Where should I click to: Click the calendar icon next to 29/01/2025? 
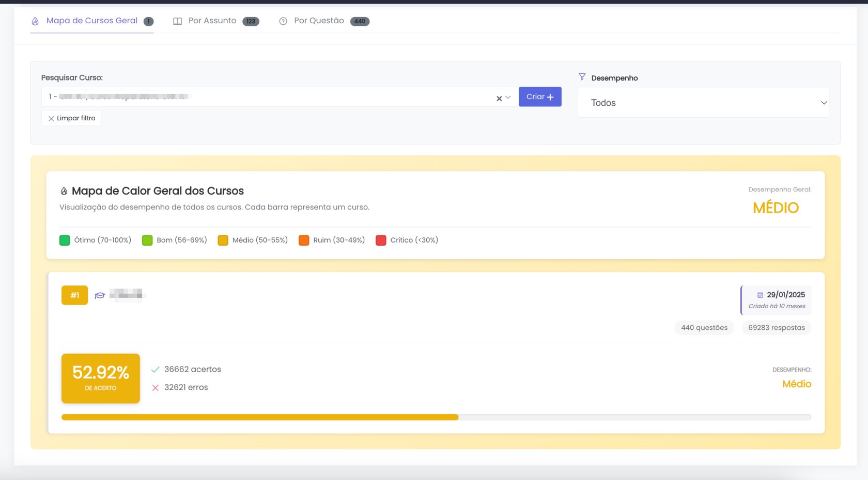[x=760, y=295]
